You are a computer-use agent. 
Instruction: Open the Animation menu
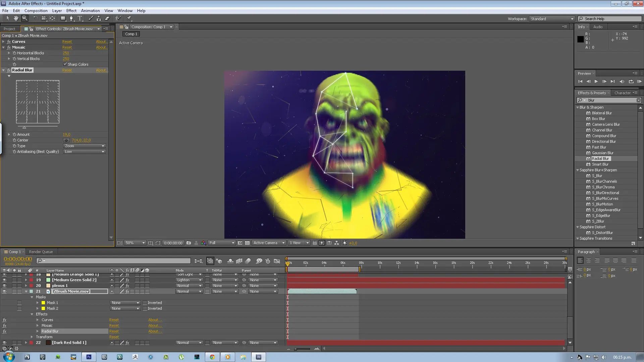pos(90,11)
